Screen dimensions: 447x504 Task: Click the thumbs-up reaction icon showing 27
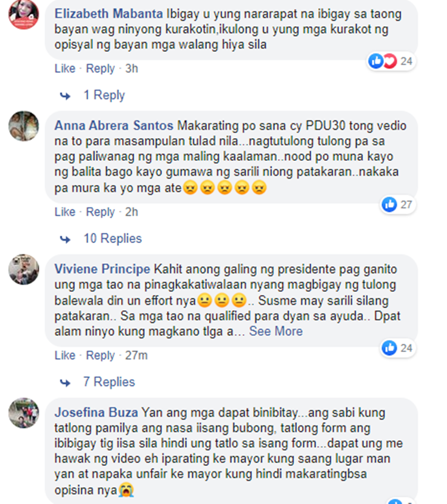tap(389, 204)
